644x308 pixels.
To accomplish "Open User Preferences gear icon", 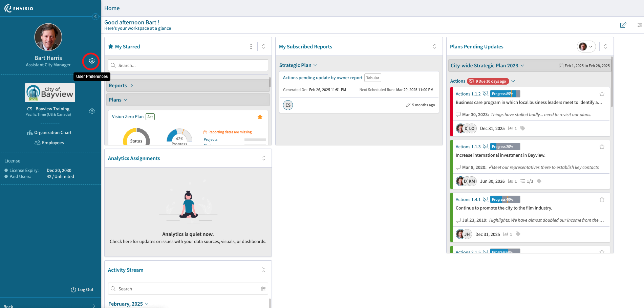I will pos(92,61).
